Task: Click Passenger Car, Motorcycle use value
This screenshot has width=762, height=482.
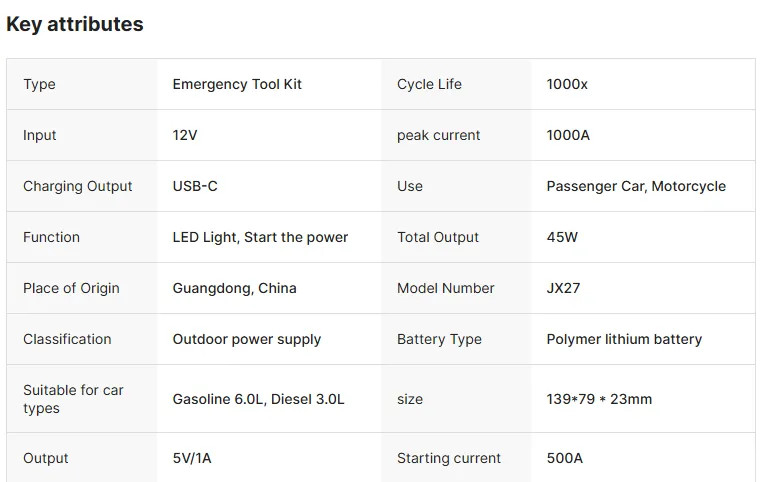Action: [636, 186]
